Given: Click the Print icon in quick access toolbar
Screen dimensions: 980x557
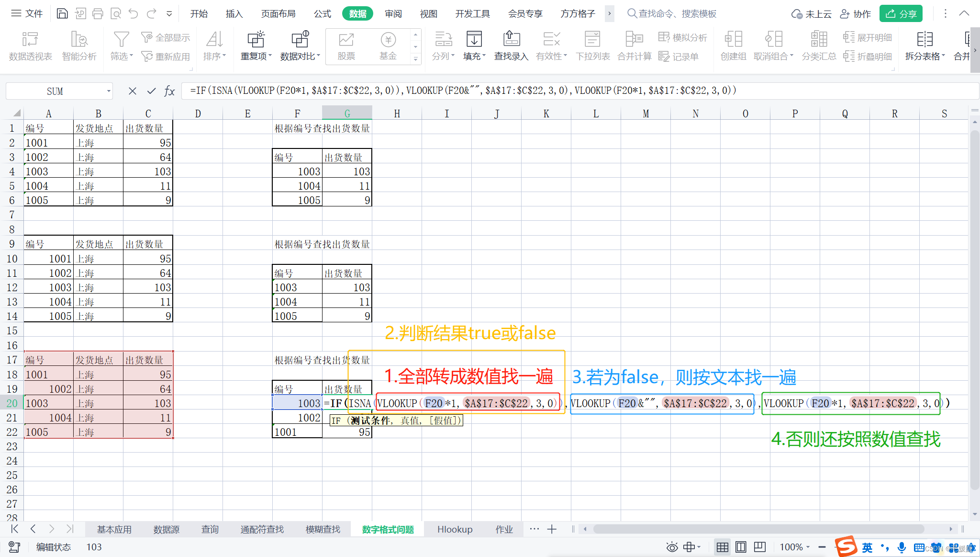Looking at the screenshot, I should [x=98, y=13].
